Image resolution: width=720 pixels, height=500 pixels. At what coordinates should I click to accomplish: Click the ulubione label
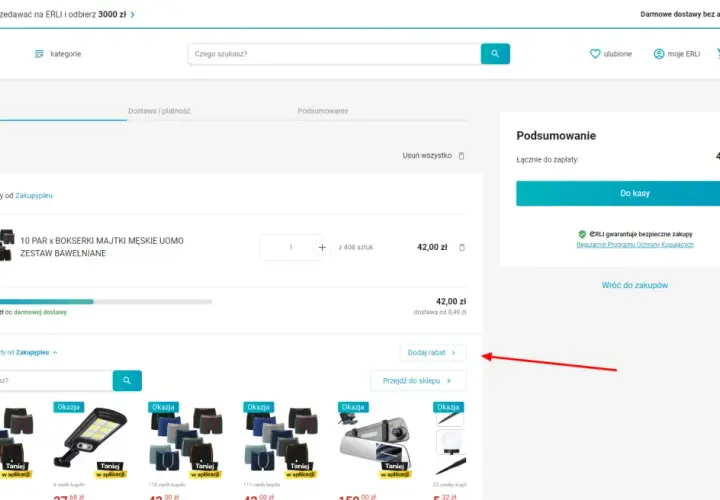pyautogui.click(x=618, y=54)
